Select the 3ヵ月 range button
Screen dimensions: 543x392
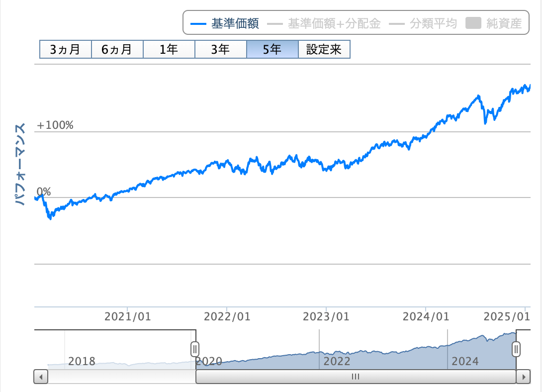point(66,50)
